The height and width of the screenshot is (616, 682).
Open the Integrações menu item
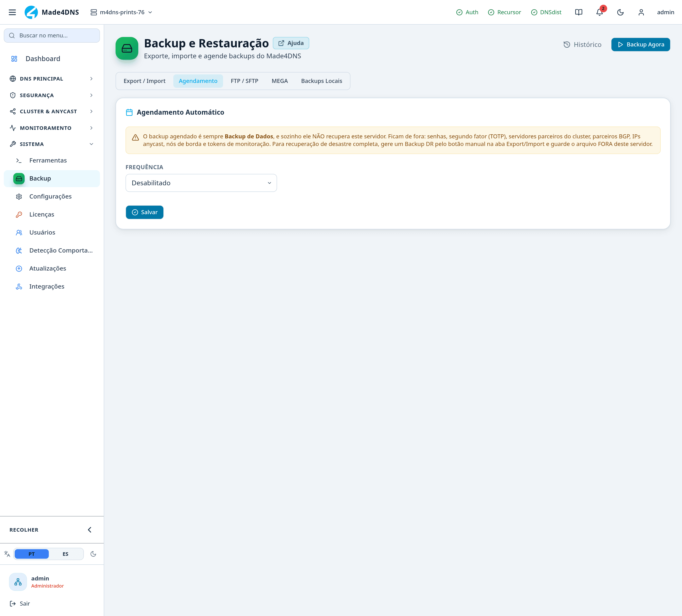(x=52, y=286)
